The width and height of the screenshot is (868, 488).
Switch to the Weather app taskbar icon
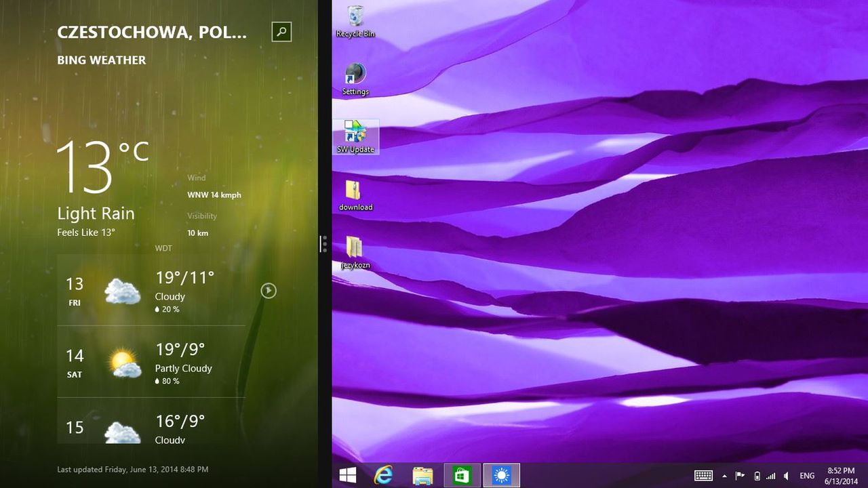502,475
